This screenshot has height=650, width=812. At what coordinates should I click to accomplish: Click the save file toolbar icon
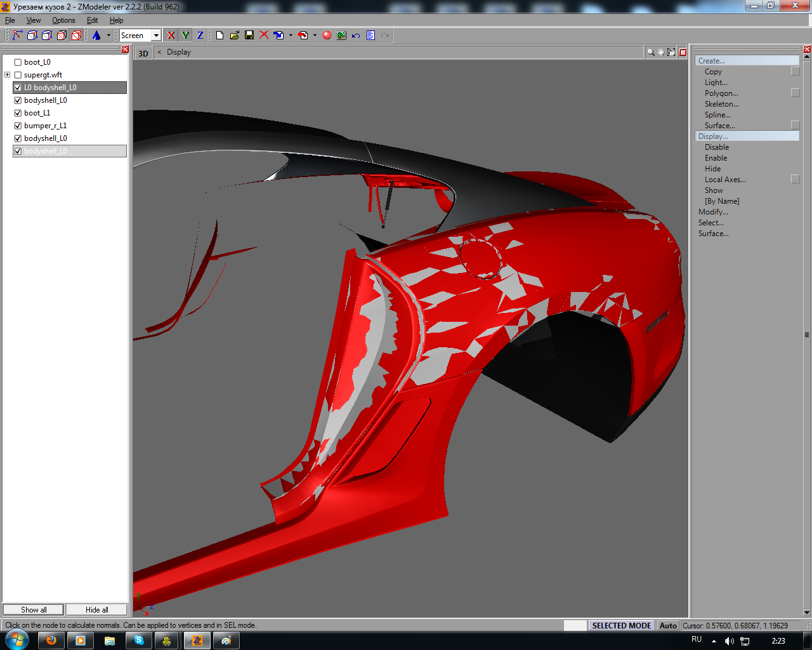point(249,36)
